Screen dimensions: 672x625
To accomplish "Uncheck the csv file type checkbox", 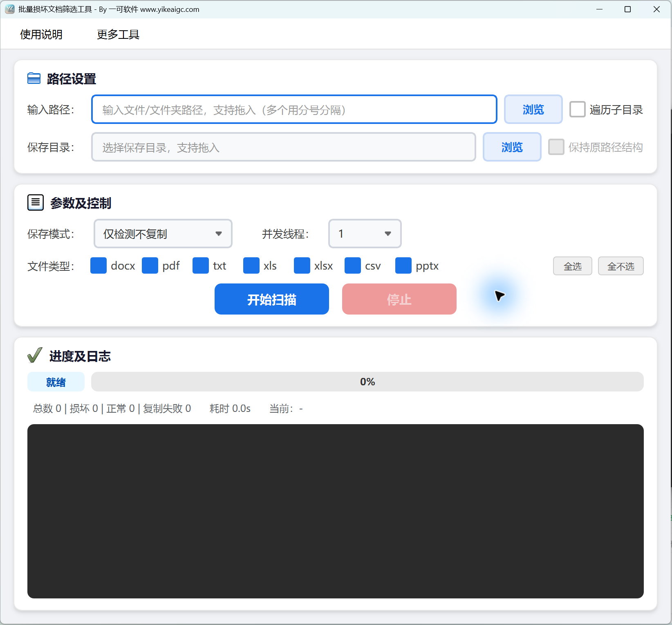I will pos(353,265).
